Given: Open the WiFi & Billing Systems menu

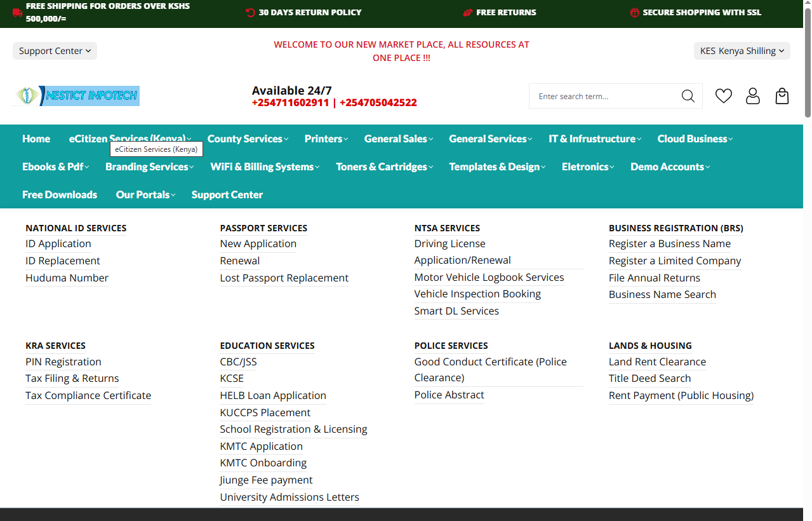Looking at the screenshot, I should pyautogui.click(x=264, y=166).
